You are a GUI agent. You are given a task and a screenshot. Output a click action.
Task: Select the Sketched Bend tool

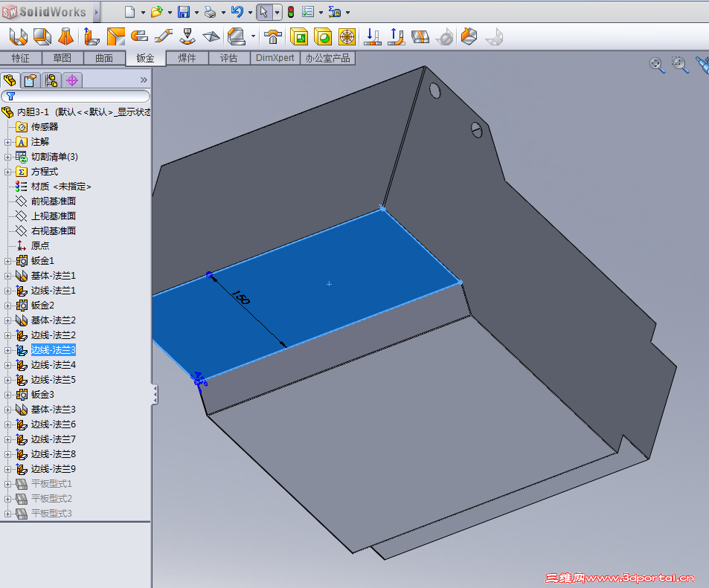tap(187, 36)
